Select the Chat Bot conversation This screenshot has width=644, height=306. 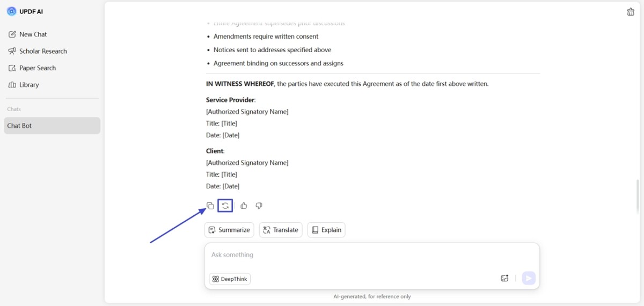click(x=52, y=126)
